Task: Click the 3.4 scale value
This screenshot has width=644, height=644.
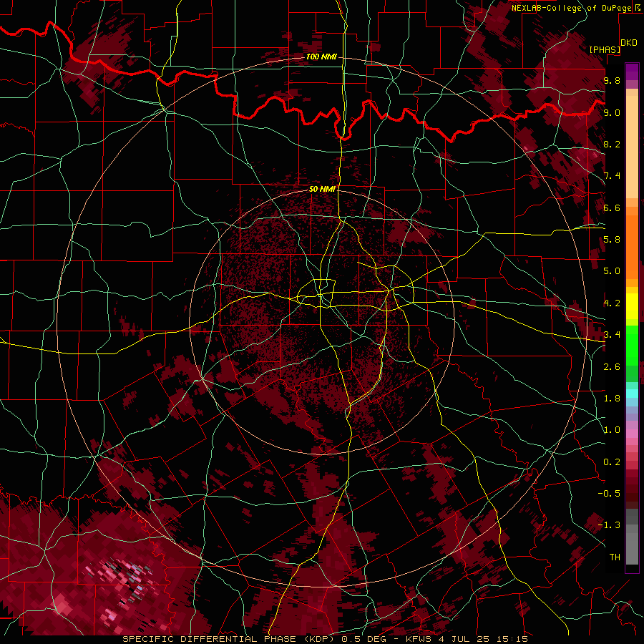Action: click(x=612, y=335)
